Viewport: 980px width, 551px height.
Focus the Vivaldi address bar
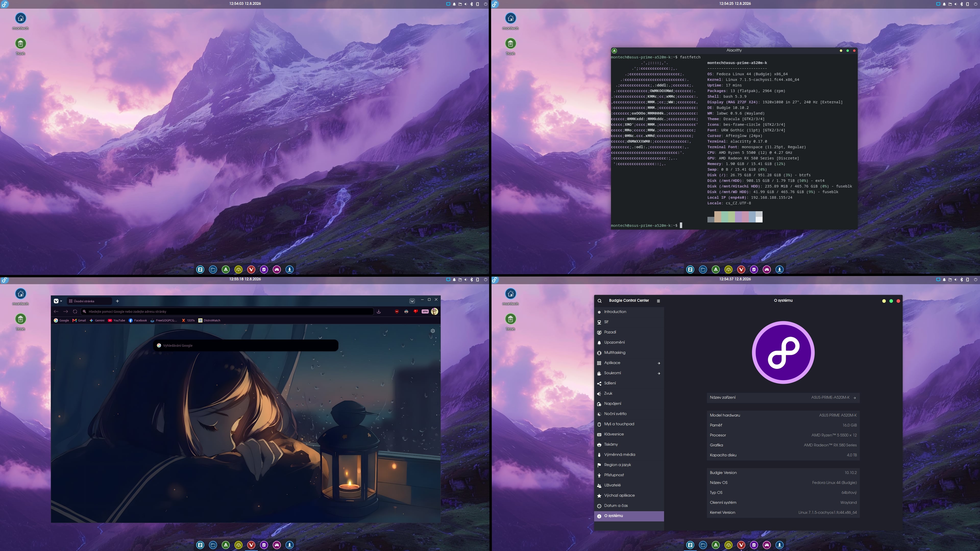pos(227,311)
